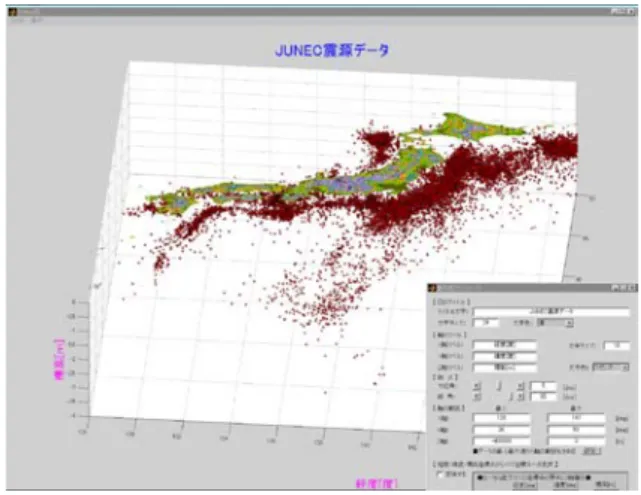The width and height of the screenshot is (641, 495).
Task: Click the azimuth slider thumb
Action: (x=499, y=386)
